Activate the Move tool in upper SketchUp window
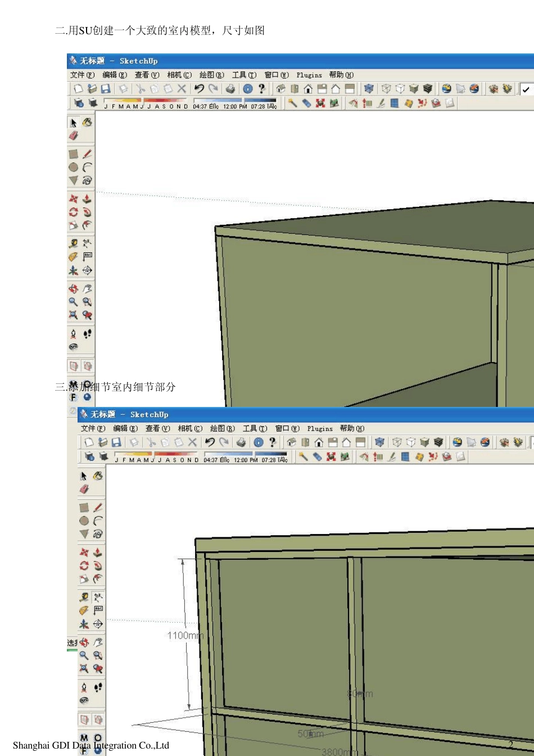 click(73, 199)
